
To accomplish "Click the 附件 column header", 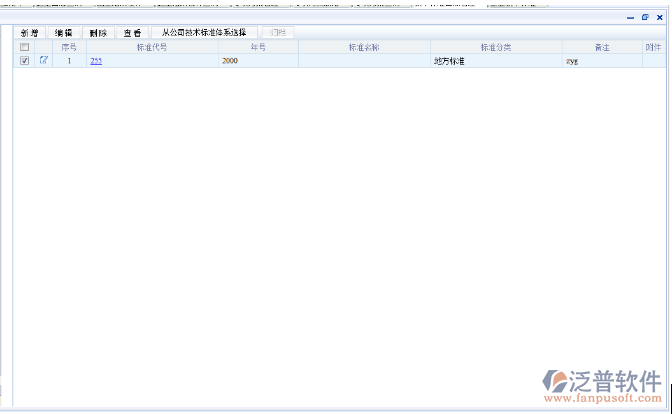I will coord(654,47).
